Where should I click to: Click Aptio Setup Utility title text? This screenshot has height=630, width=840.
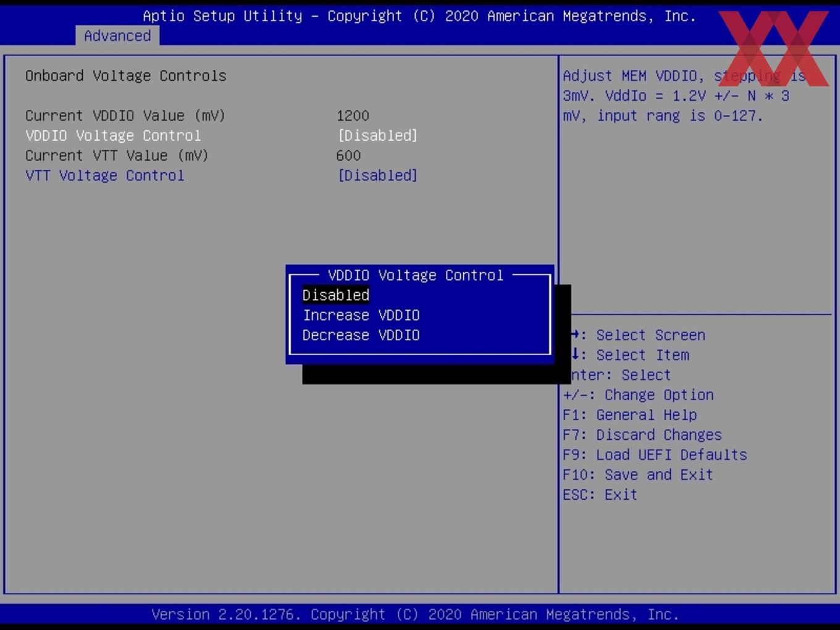tap(419, 16)
